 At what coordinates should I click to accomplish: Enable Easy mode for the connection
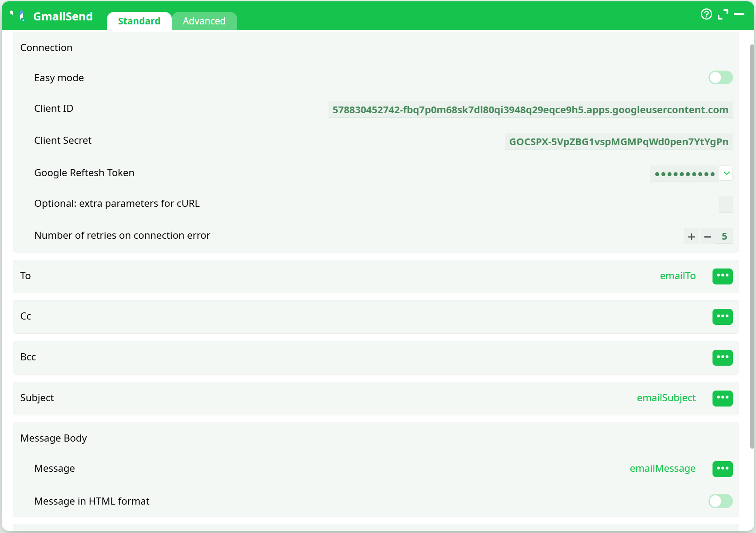click(720, 77)
